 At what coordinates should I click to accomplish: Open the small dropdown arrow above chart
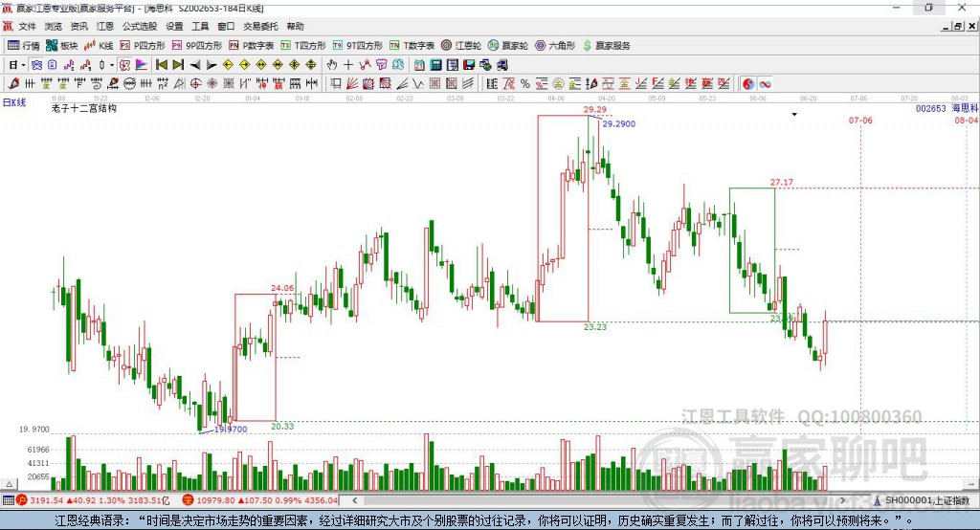(x=794, y=115)
